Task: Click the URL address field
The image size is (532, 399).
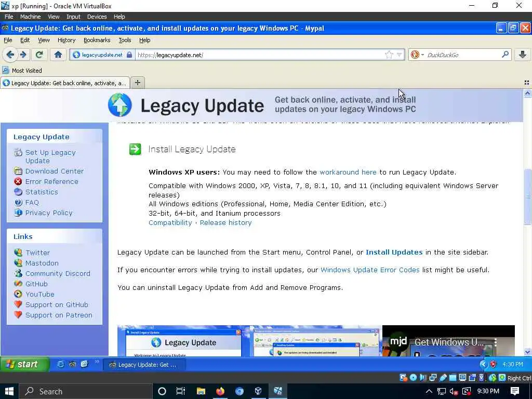Action: [260, 55]
